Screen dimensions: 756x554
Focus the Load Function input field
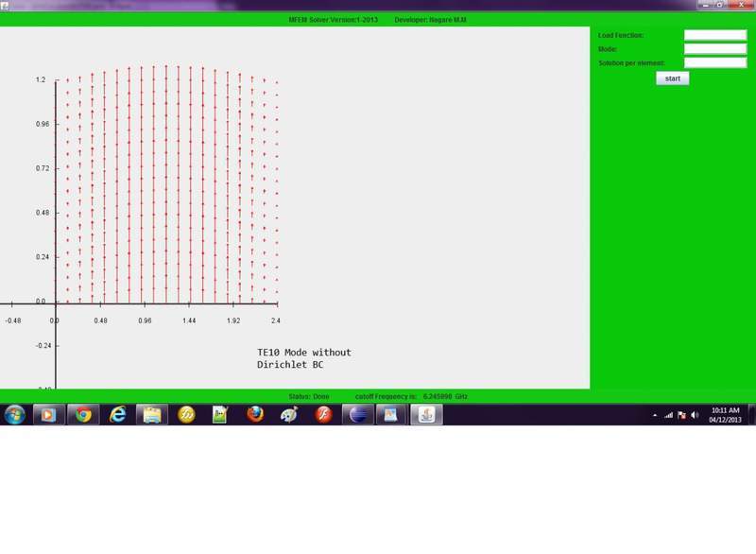(x=714, y=35)
